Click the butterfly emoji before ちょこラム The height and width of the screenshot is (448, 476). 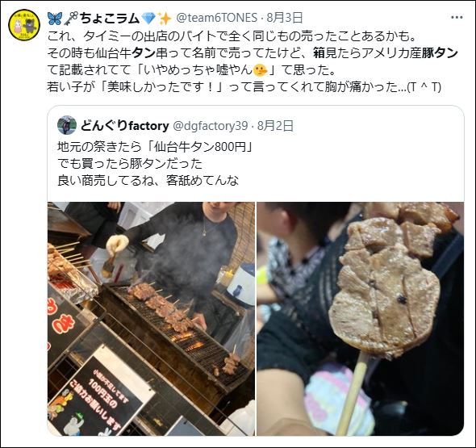55,19
